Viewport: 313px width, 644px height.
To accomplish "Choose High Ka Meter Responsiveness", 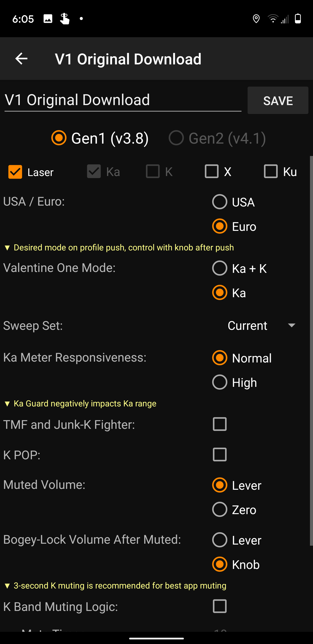I will pyautogui.click(x=220, y=382).
